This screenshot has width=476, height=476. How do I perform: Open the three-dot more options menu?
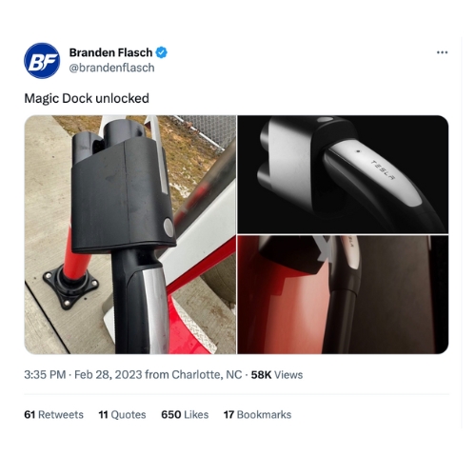click(x=442, y=52)
